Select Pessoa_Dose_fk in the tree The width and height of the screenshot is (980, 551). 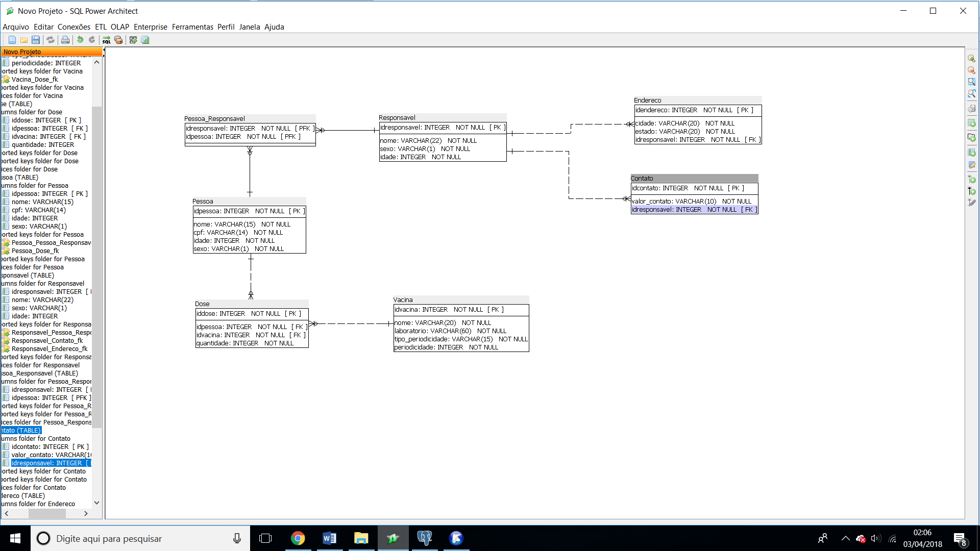click(35, 251)
